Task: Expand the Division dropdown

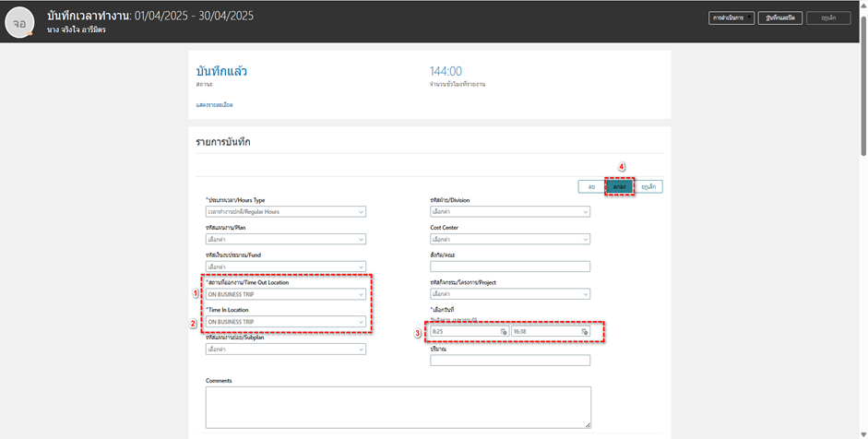Action: click(x=509, y=211)
